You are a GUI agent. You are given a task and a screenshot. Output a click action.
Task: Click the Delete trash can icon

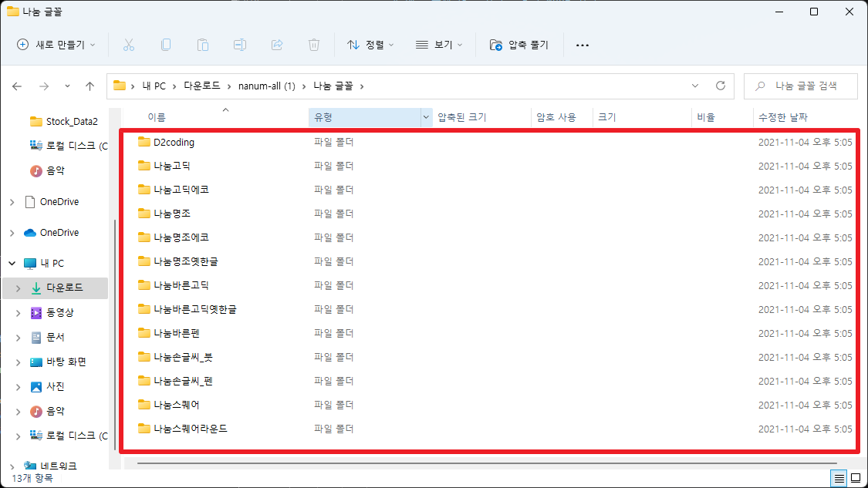pos(314,45)
